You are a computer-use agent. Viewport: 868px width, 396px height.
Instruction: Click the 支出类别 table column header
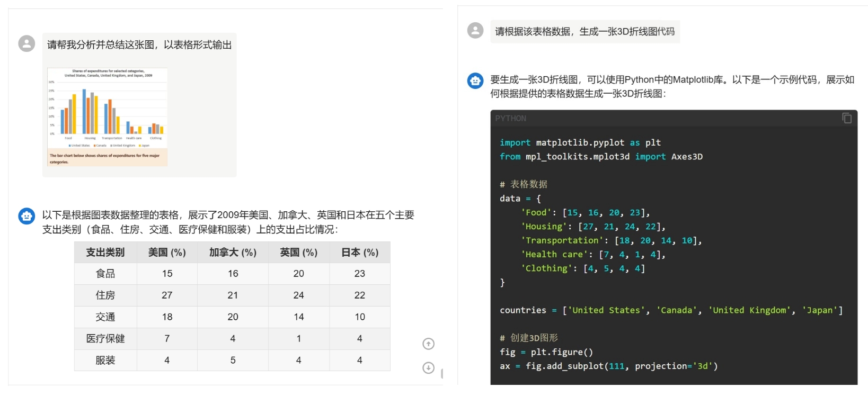click(105, 253)
